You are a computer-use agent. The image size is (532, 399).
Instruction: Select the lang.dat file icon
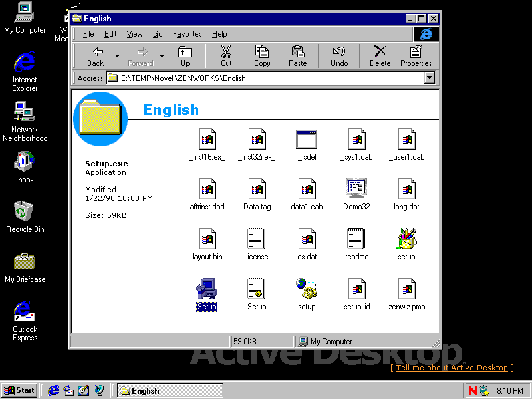pos(406,189)
